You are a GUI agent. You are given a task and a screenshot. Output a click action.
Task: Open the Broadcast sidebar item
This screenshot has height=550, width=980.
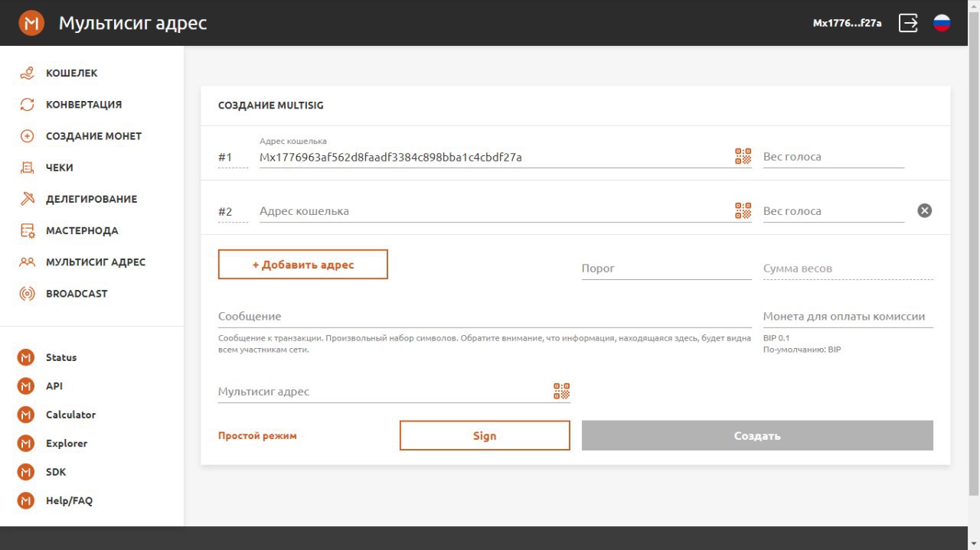(77, 294)
